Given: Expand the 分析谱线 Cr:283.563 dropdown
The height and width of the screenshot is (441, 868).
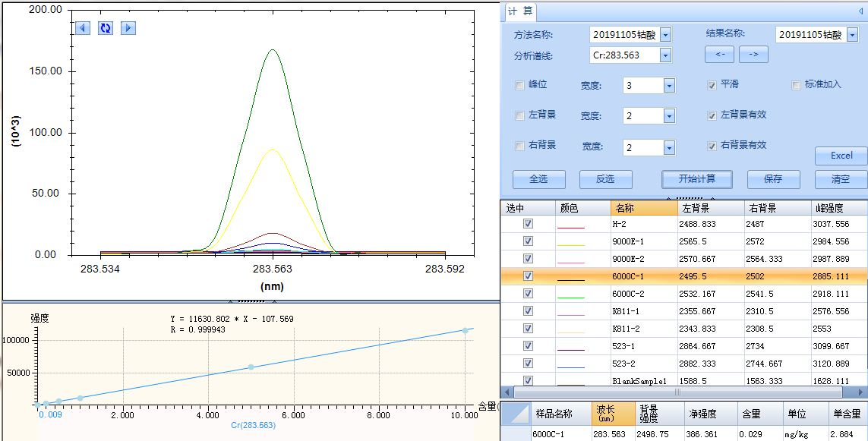Looking at the screenshot, I should (x=665, y=55).
